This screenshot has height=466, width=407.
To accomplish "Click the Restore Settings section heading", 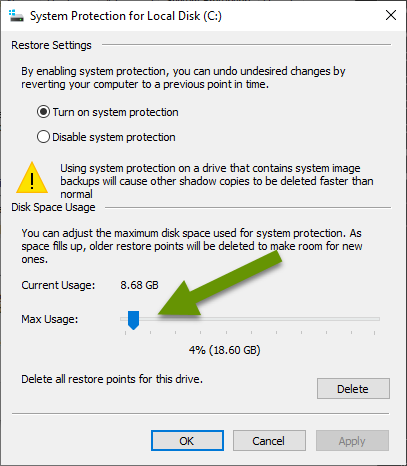I will coord(51,45).
